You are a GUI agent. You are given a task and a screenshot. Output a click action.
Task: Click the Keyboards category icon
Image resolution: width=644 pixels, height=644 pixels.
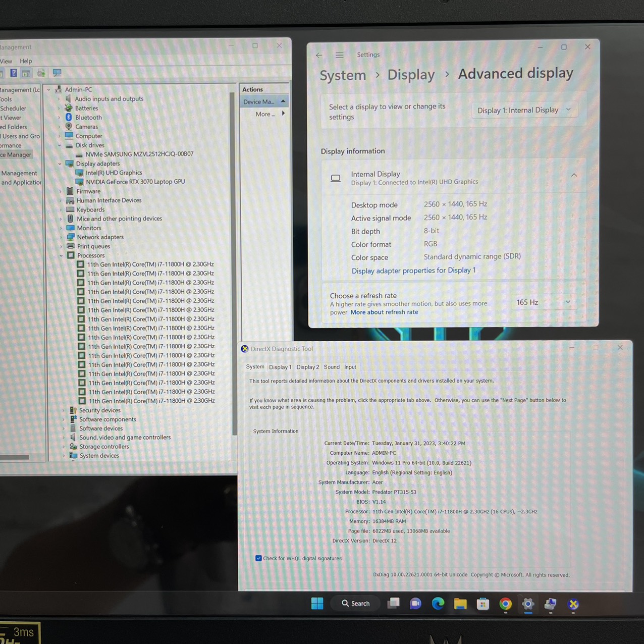click(x=70, y=209)
